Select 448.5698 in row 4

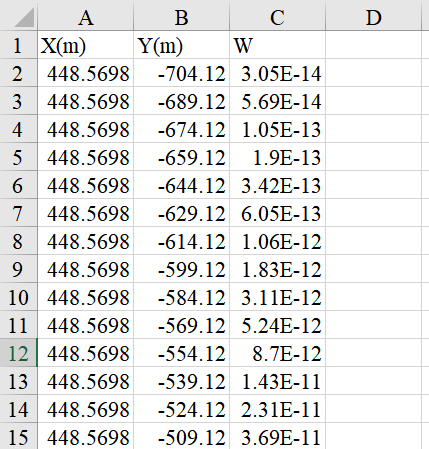pyautogui.click(x=86, y=129)
